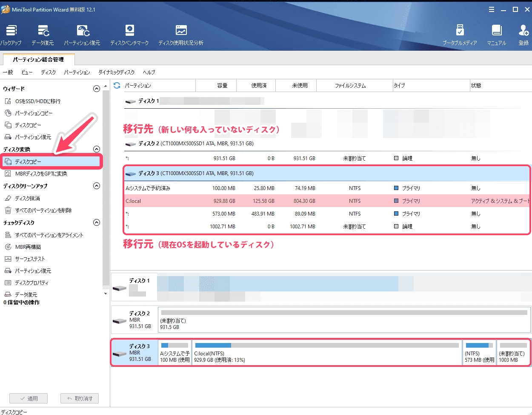Click ディスク 1 in the disk map

coord(134,287)
